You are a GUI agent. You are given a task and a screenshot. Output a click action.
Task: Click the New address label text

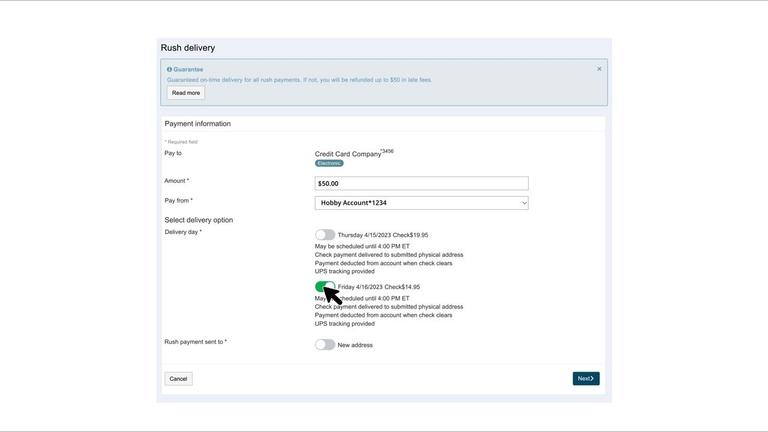tap(355, 345)
